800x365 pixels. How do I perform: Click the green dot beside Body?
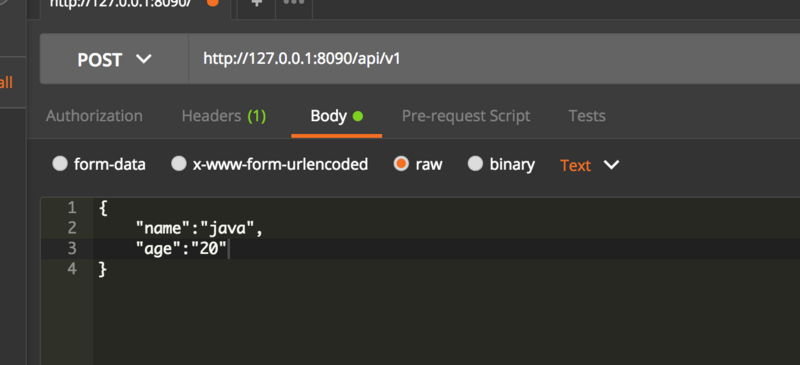click(358, 116)
